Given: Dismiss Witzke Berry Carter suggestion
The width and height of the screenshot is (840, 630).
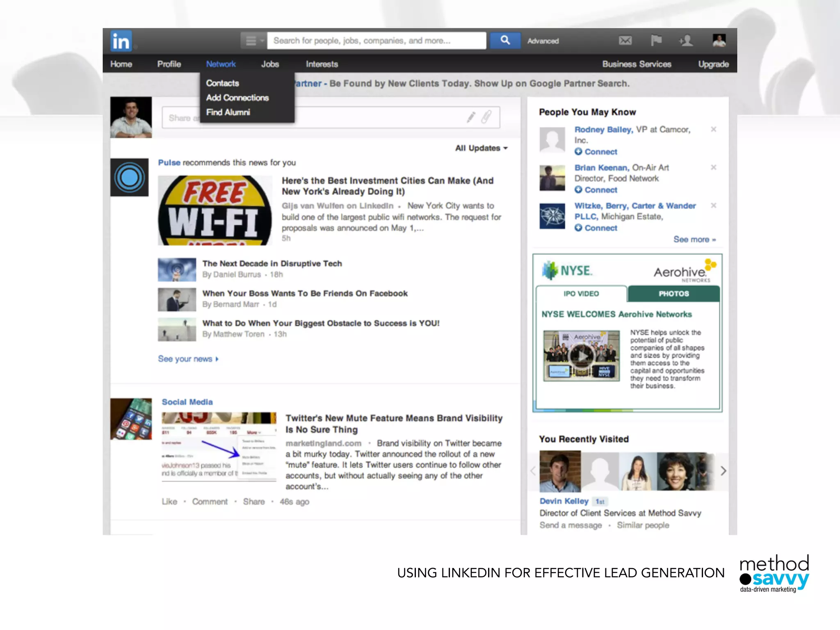Looking at the screenshot, I should (713, 205).
